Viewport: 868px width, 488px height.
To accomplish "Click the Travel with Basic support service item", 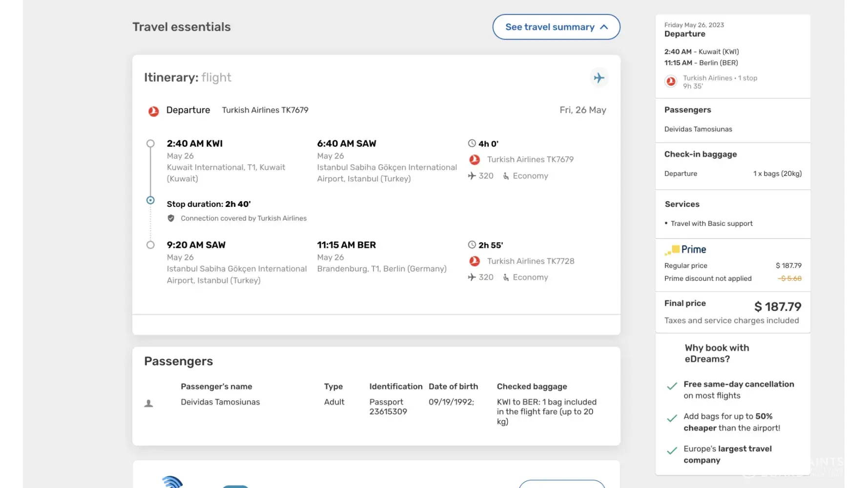I will click(711, 224).
